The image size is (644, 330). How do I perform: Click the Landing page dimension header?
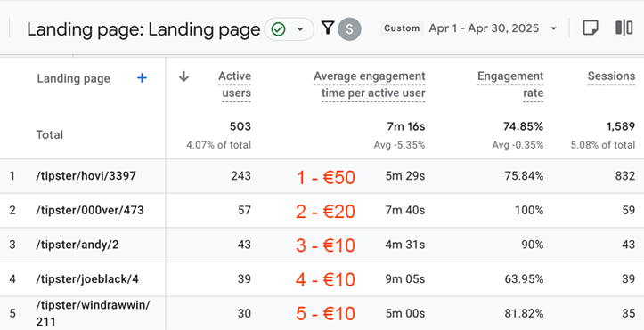[74, 78]
